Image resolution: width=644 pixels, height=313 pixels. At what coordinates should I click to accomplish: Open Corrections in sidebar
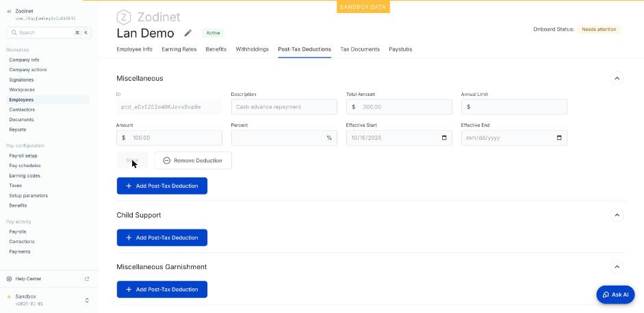point(22,242)
